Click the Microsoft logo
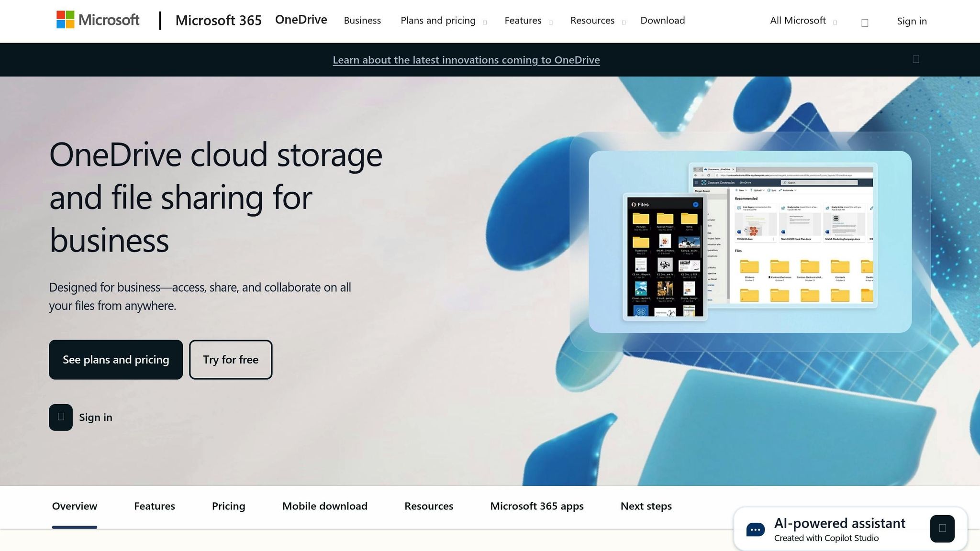This screenshot has width=980, height=551. [x=98, y=21]
